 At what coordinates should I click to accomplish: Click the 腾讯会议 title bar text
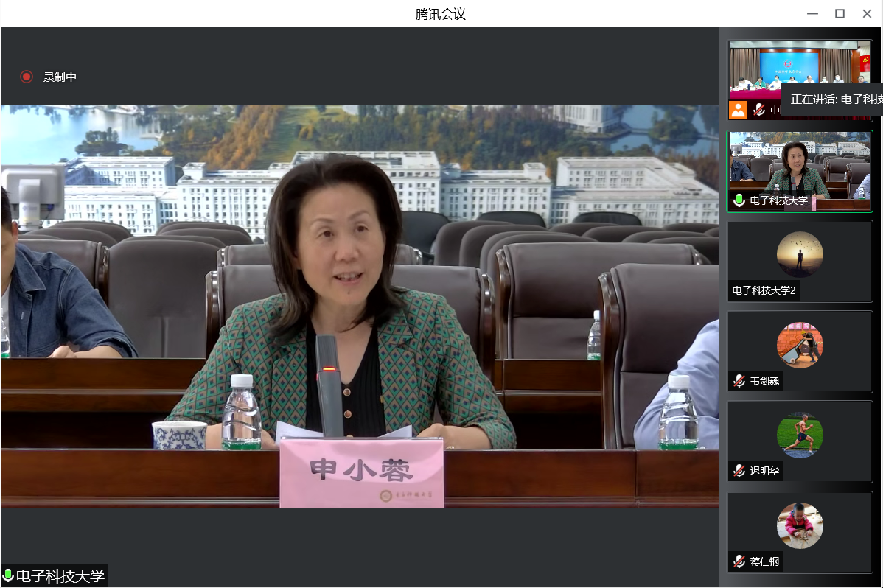pyautogui.click(x=441, y=13)
